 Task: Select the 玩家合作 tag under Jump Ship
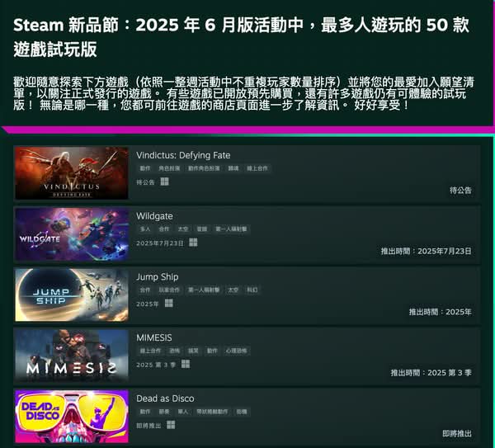169,290
